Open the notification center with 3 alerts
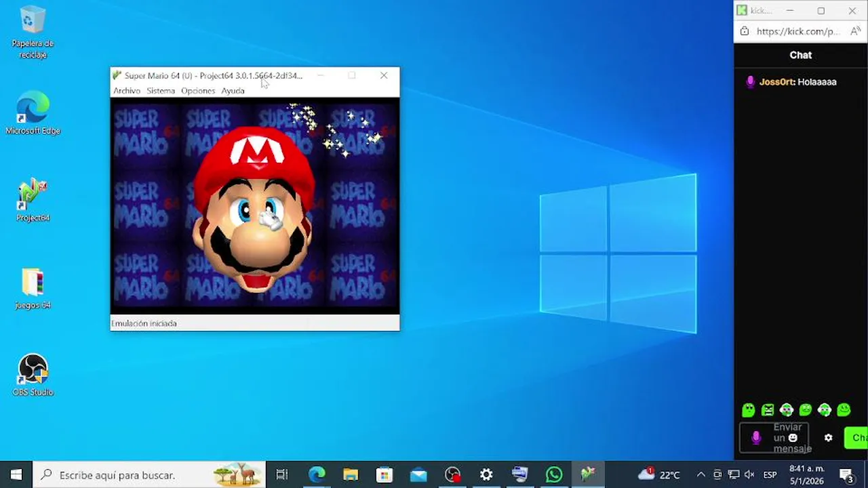Viewport: 868px width, 488px height. click(x=846, y=474)
